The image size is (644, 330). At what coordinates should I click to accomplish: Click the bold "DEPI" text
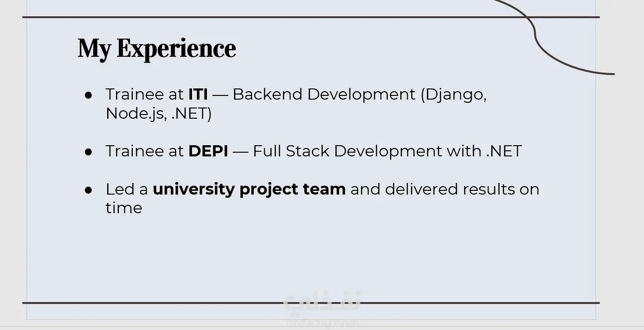(x=208, y=151)
